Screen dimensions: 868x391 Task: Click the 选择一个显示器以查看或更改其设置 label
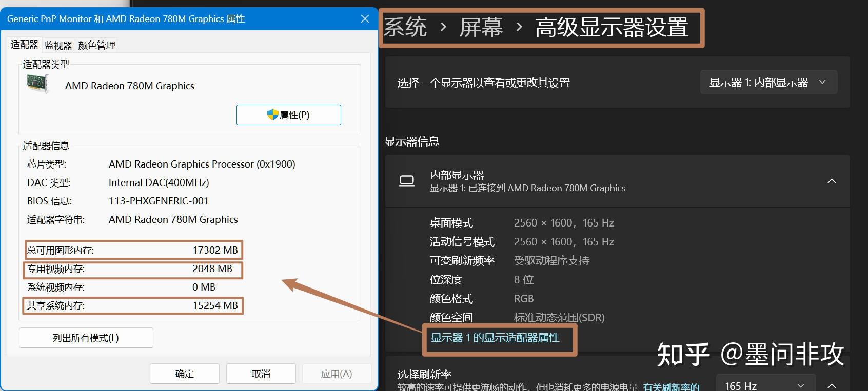click(484, 83)
